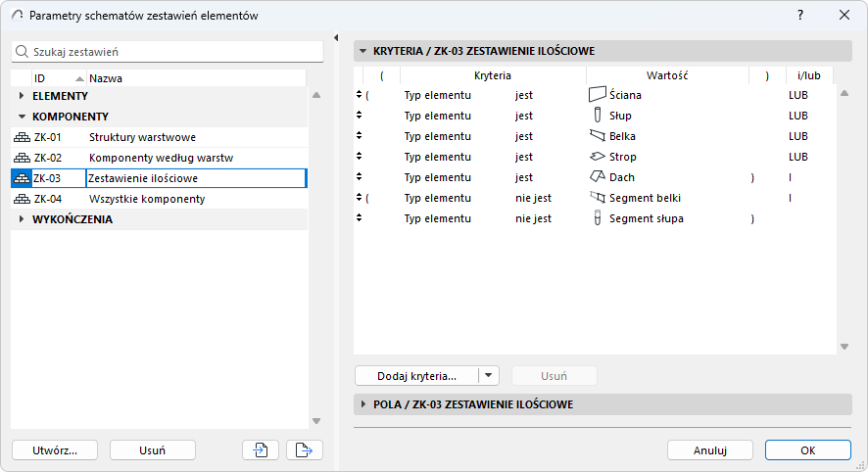The width and height of the screenshot is (868, 472).
Task: Click the Strop slab type icon
Action: (598, 157)
